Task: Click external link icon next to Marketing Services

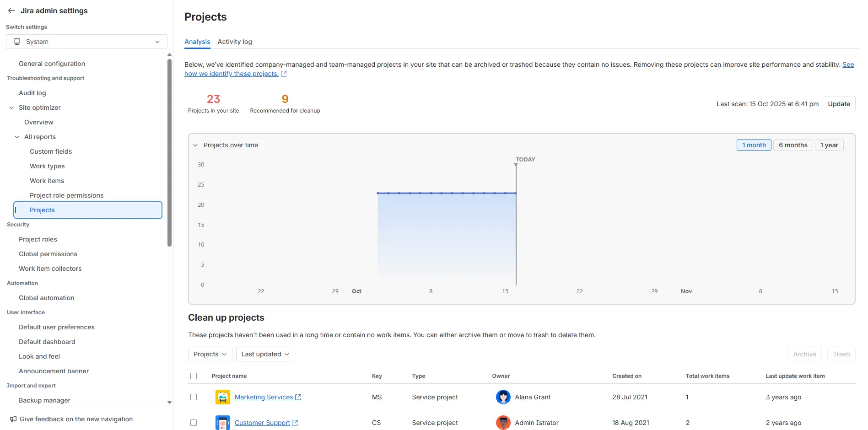Action: (298, 397)
